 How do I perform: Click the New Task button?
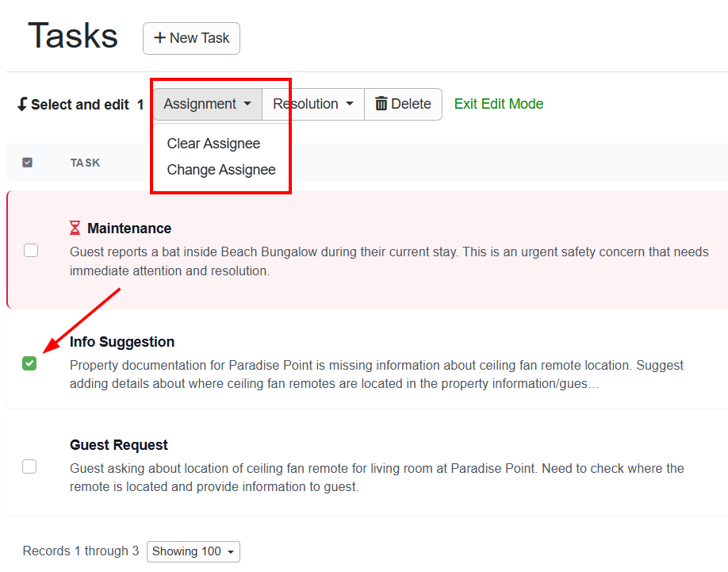[191, 38]
